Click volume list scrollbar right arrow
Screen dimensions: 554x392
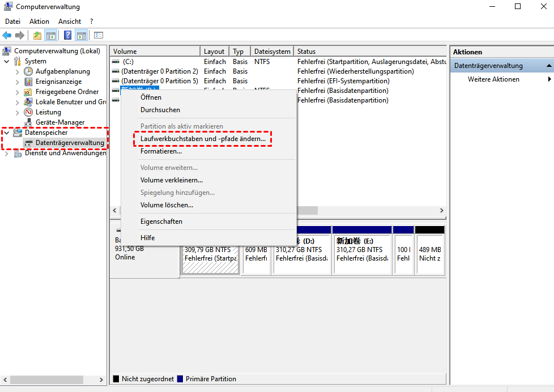point(442,210)
